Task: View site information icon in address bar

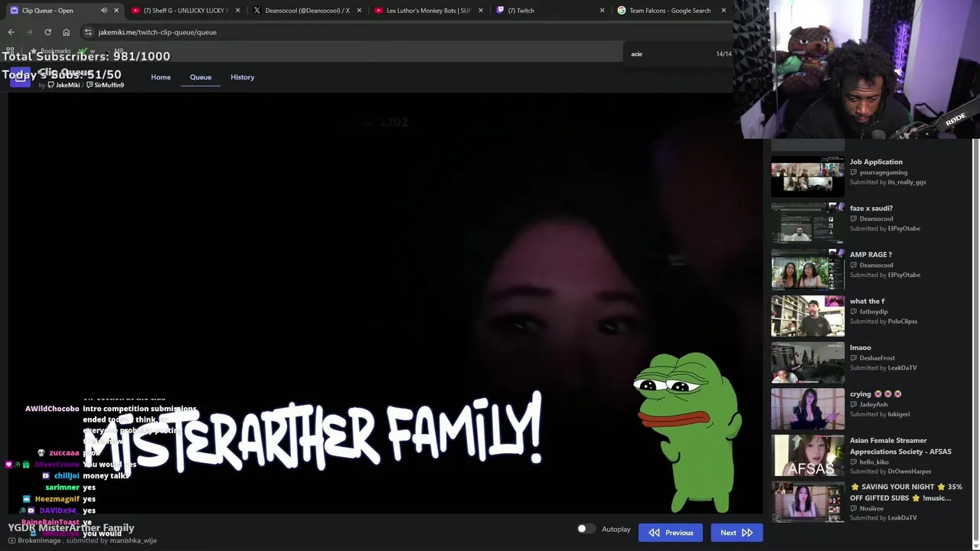Action: click(88, 32)
